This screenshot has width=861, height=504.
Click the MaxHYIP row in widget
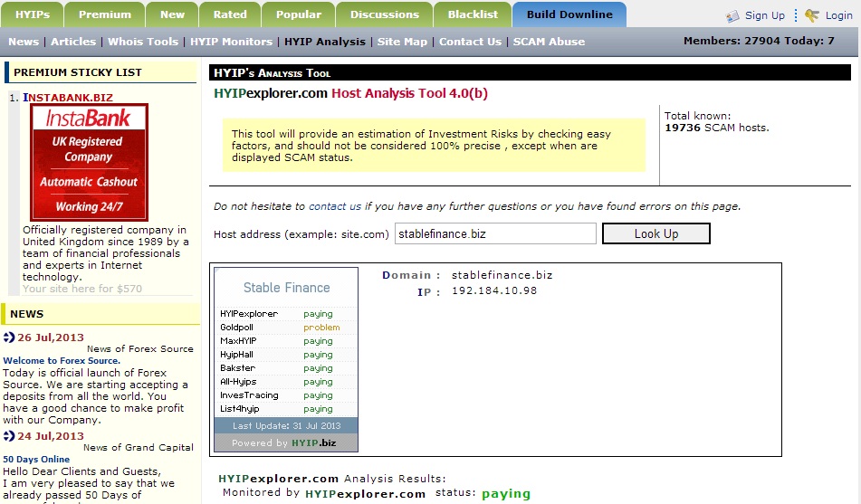coord(285,341)
